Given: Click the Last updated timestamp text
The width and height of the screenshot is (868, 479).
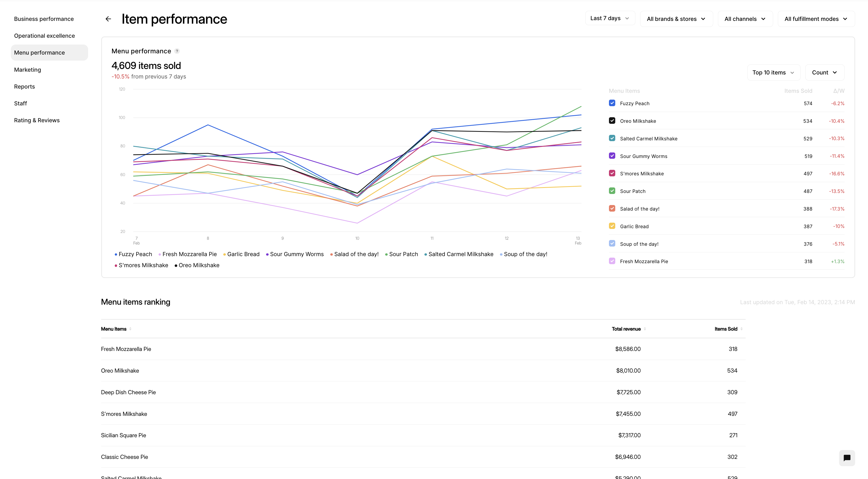Looking at the screenshot, I should pos(797,302).
